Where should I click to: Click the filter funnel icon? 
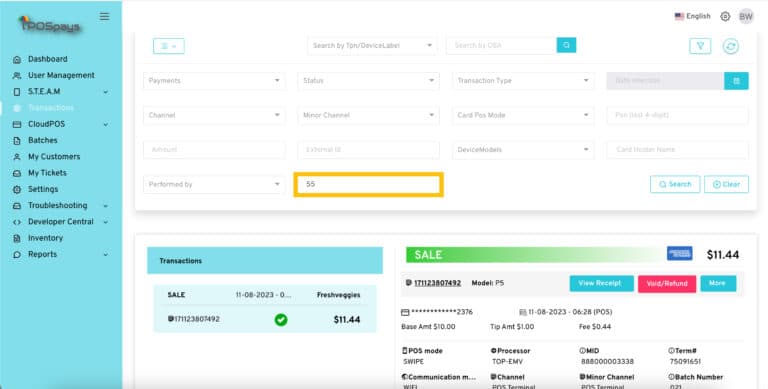pos(700,46)
